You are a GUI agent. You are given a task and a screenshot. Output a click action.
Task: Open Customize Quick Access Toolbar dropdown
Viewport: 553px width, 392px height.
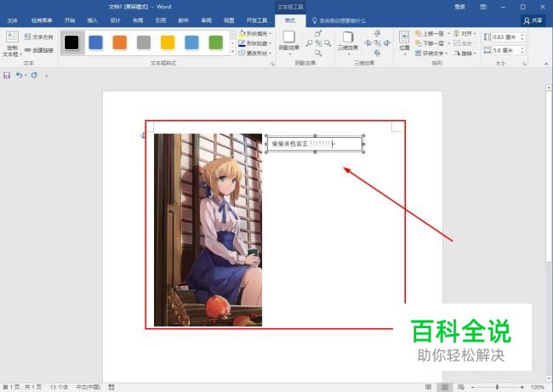46,76
